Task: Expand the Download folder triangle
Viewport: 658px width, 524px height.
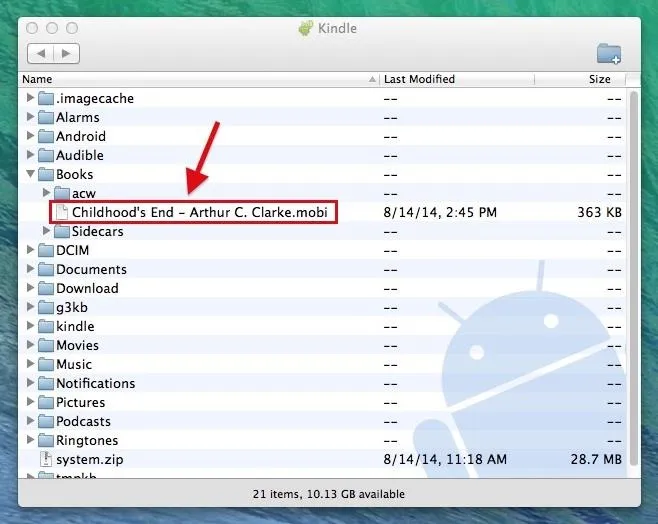Action: pos(30,288)
